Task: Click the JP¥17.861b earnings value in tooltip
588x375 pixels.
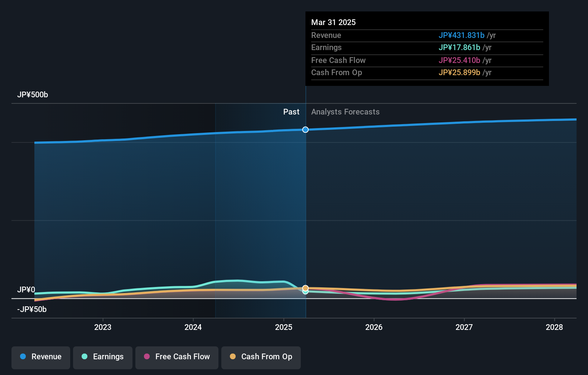Action: 459,47
